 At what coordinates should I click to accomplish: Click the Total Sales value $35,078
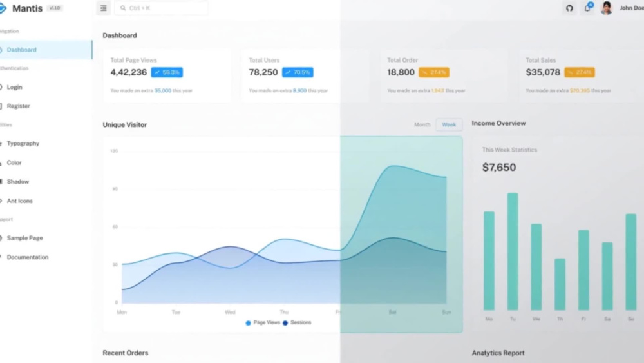coord(543,72)
